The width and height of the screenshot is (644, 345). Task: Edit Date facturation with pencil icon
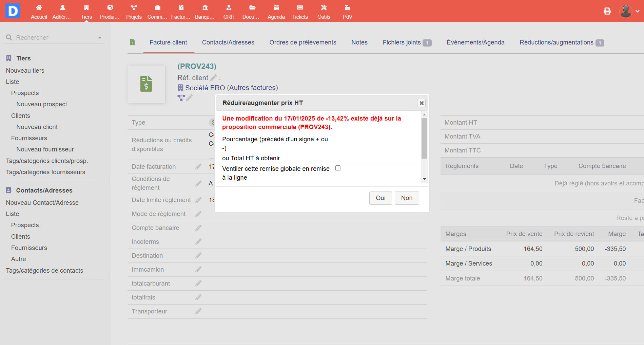click(x=198, y=167)
